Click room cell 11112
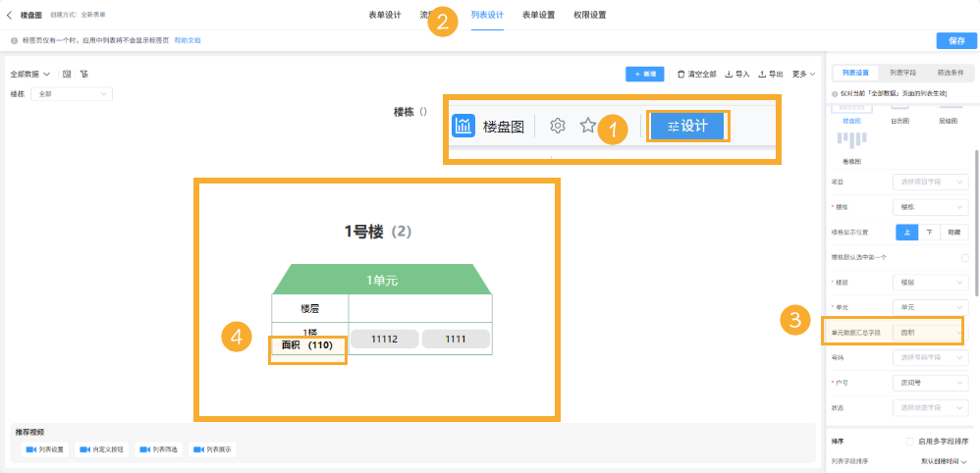This screenshot has width=980, height=473. coord(384,339)
